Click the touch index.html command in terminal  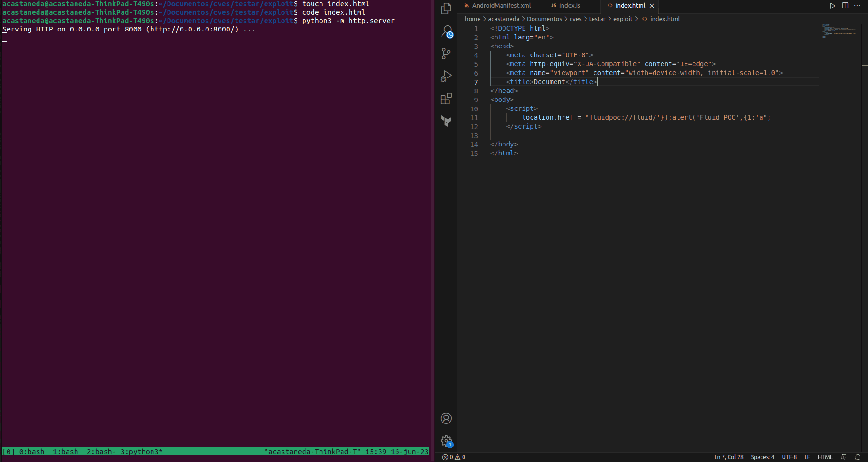click(x=335, y=4)
